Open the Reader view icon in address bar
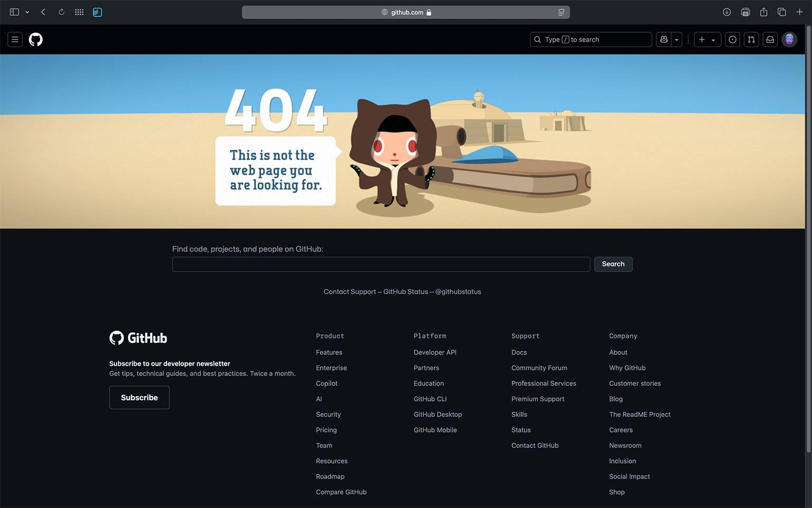 [561, 12]
